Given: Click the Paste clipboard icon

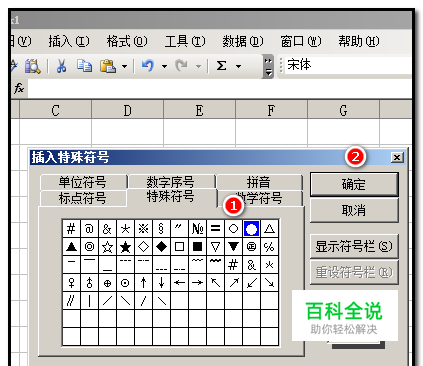Looking at the screenshot, I should pos(108,66).
